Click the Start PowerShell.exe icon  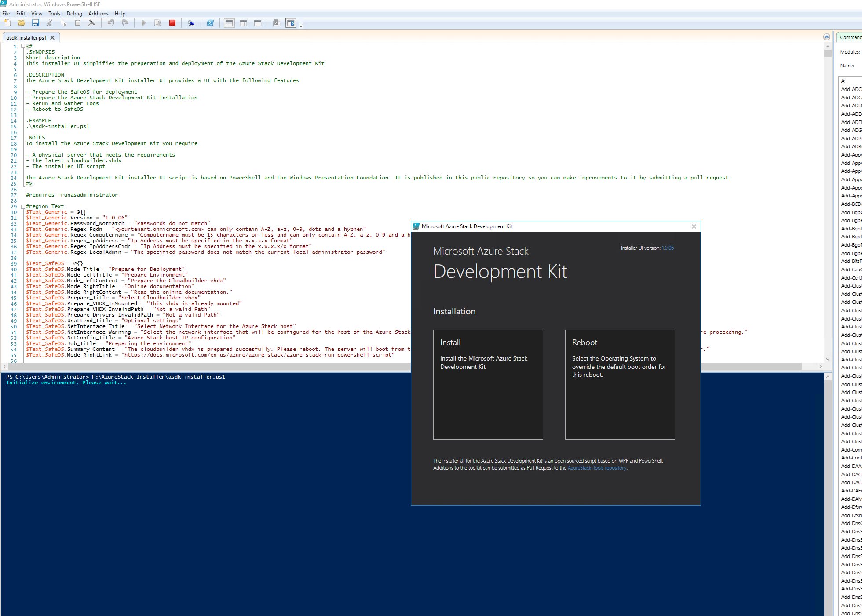click(x=210, y=23)
